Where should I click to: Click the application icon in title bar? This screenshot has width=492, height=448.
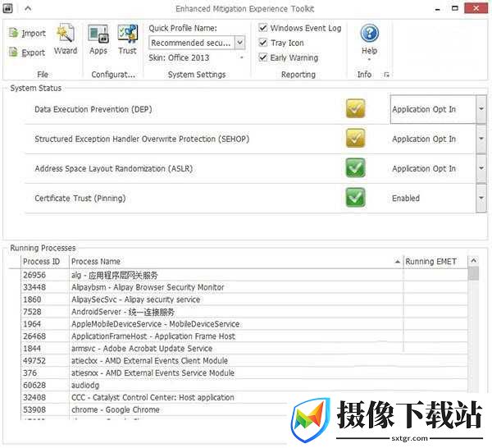coord(7,8)
